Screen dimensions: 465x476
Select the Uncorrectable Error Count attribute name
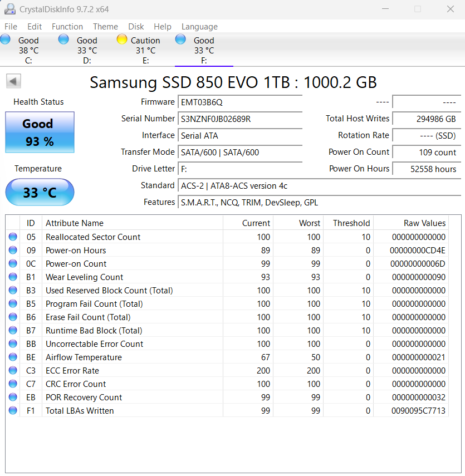point(95,343)
